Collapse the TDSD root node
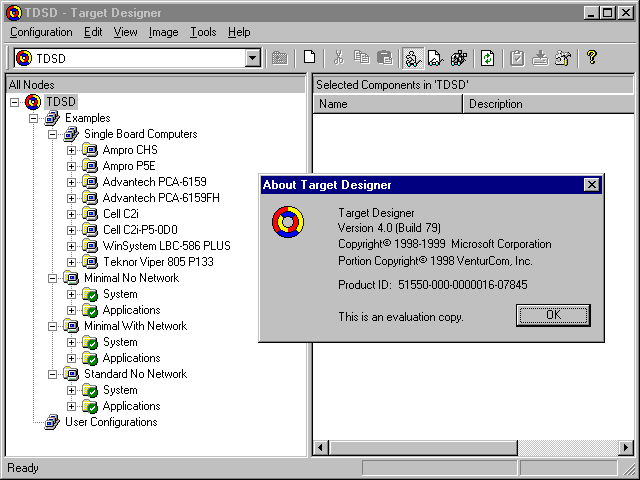Screen dimensions: 640x480 [14, 102]
